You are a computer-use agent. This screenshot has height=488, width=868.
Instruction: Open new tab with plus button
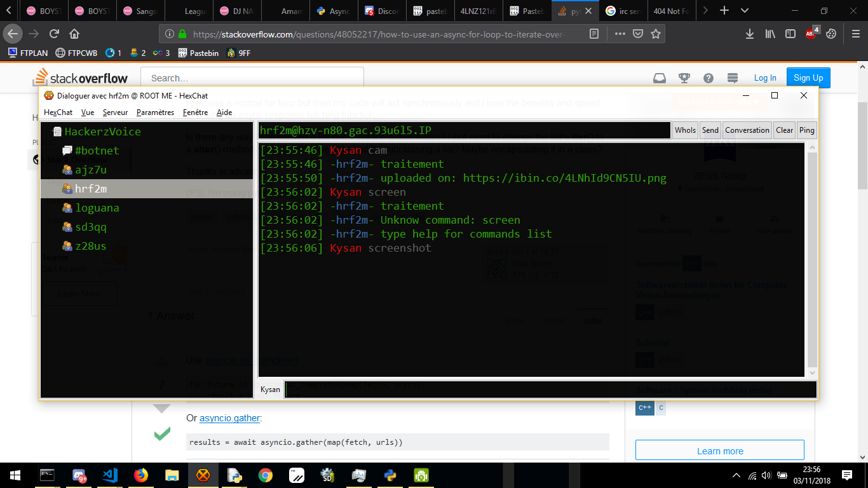[x=724, y=11]
